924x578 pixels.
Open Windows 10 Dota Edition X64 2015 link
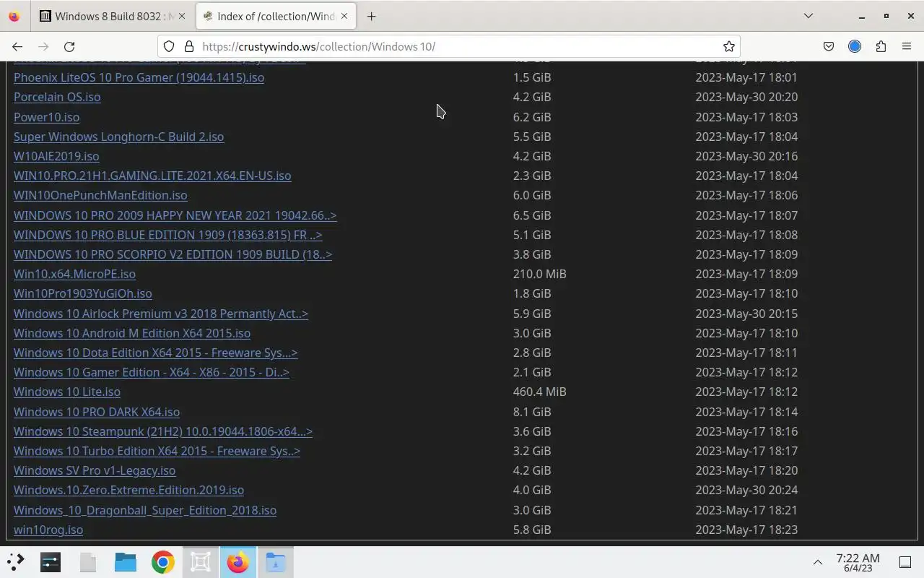tap(155, 353)
